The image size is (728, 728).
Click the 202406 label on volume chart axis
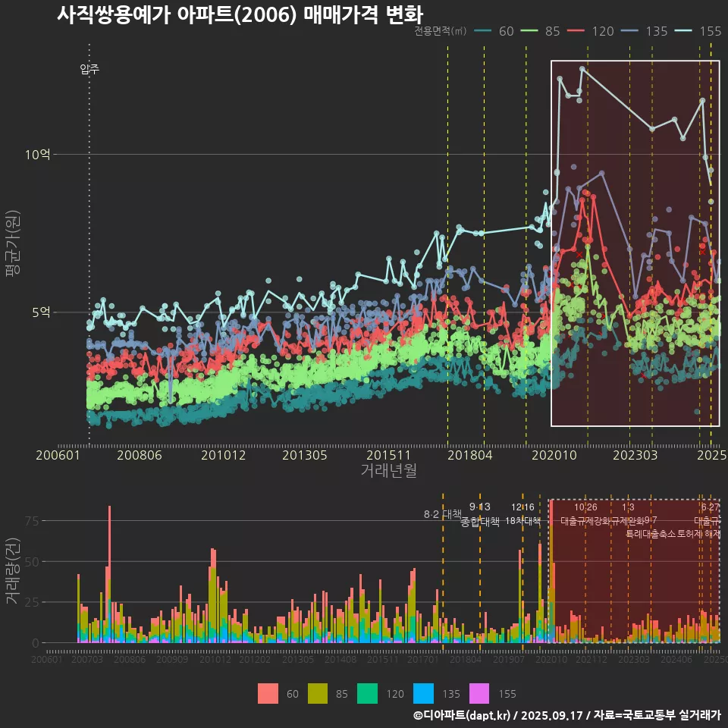(x=676, y=659)
